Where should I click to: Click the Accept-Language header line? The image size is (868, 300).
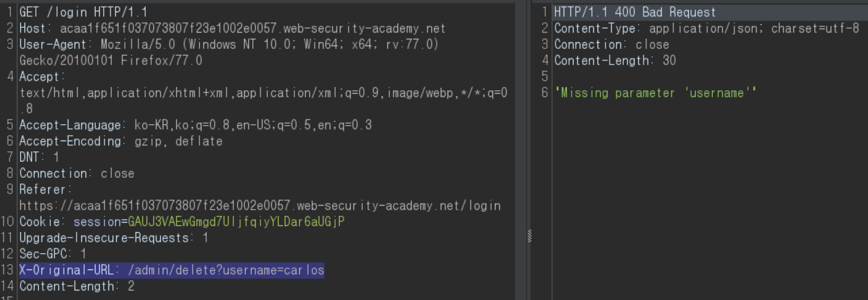(x=195, y=126)
